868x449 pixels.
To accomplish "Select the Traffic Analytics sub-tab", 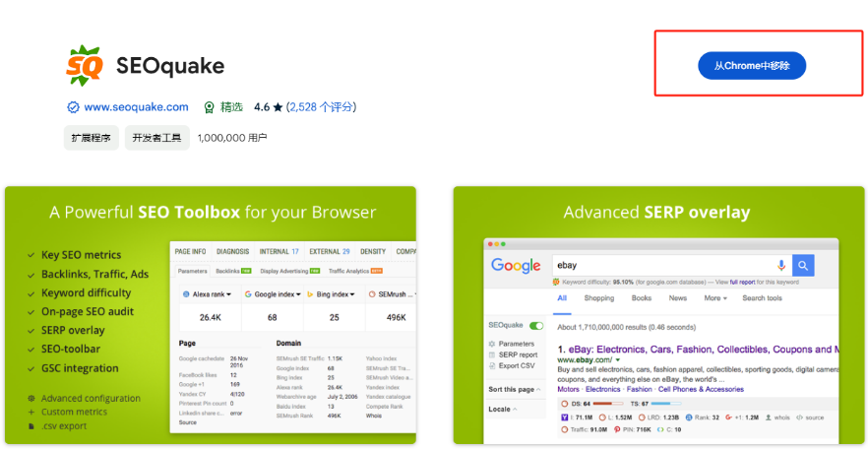I will 356,272.
